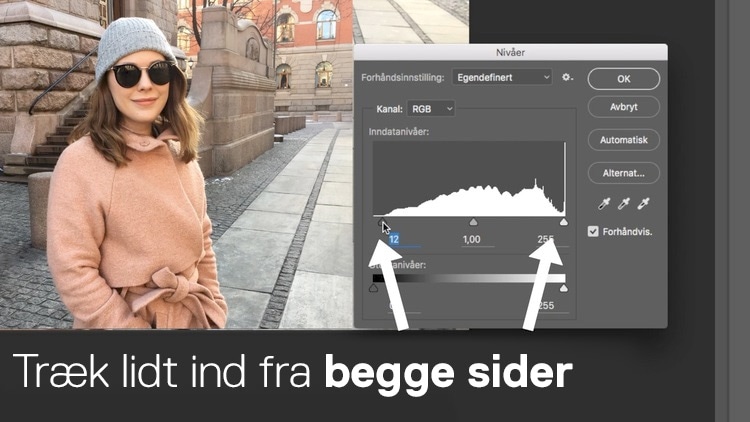750x422 pixels.
Task: Click the input midtone gray slider handle
Action: click(x=473, y=222)
